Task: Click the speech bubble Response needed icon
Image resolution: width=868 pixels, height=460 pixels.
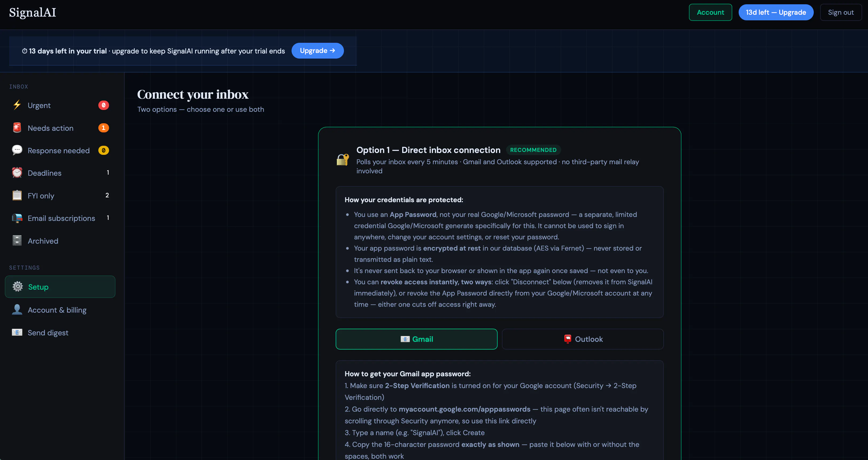Action: tap(17, 150)
